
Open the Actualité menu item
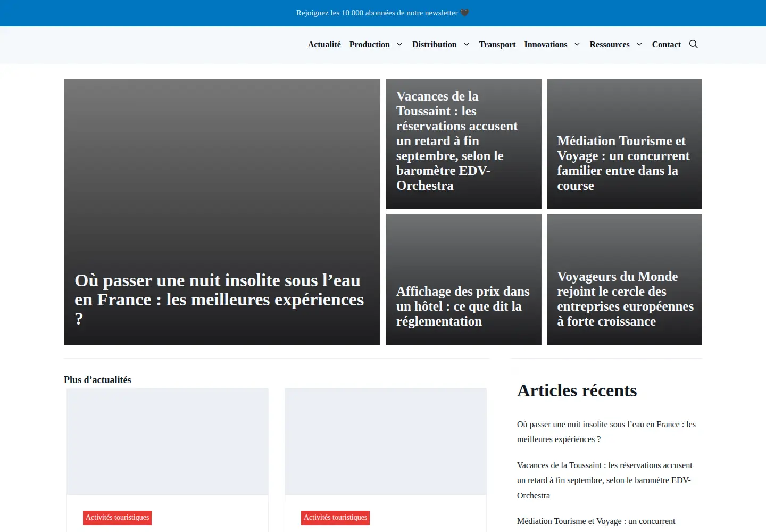tap(324, 45)
